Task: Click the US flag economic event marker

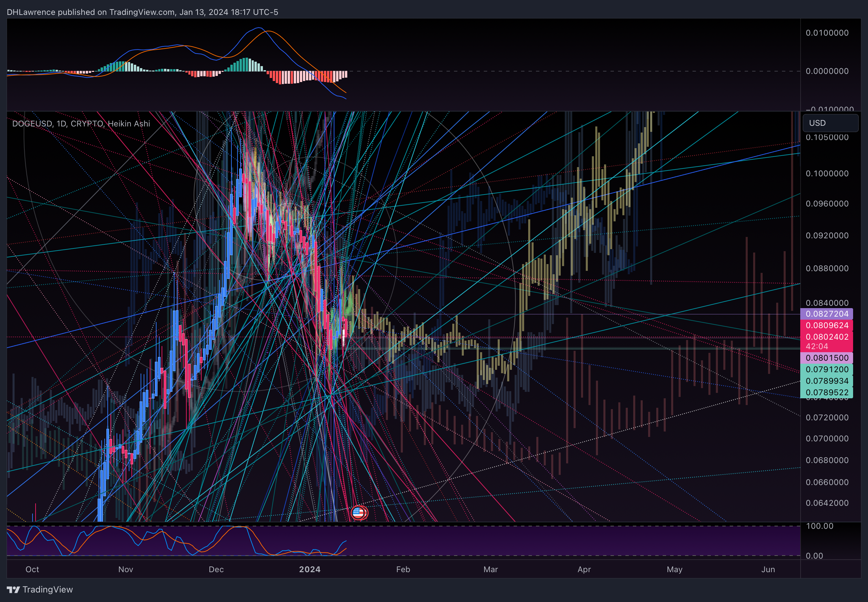Action: point(358,513)
